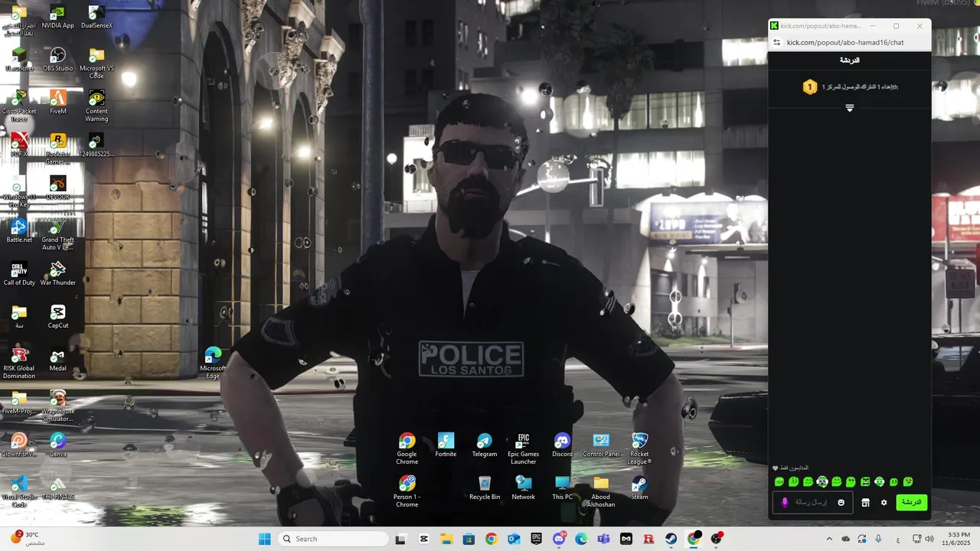Insert the headphones emote with purple glasses
980x551 pixels.
pyautogui.click(x=822, y=481)
